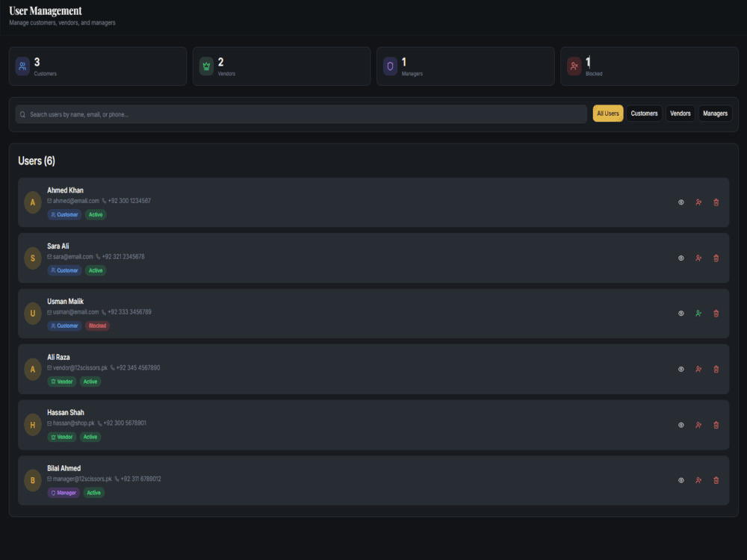Image resolution: width=747 pixels, height=560 pixels.
Task: Click the Managers shield stat icon
Action: point(390,66)
